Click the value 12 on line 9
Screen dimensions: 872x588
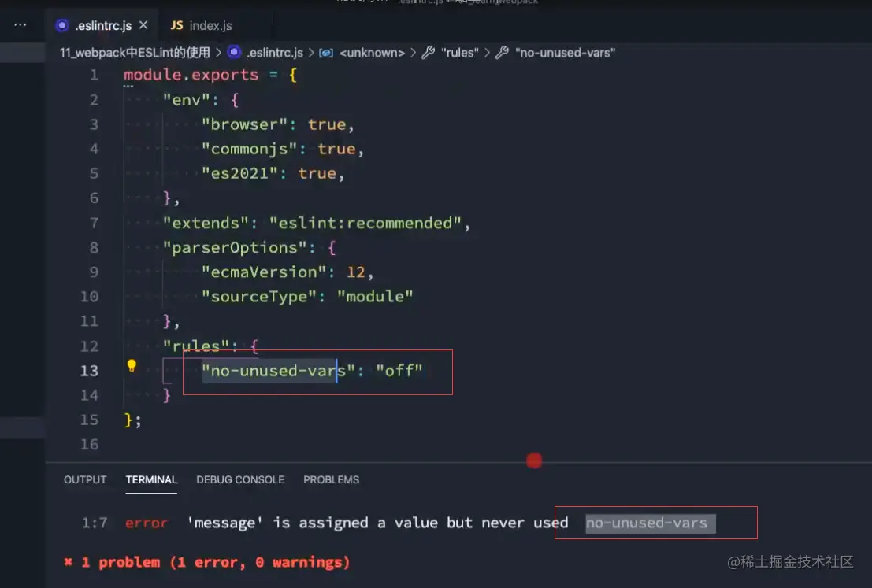355,272
